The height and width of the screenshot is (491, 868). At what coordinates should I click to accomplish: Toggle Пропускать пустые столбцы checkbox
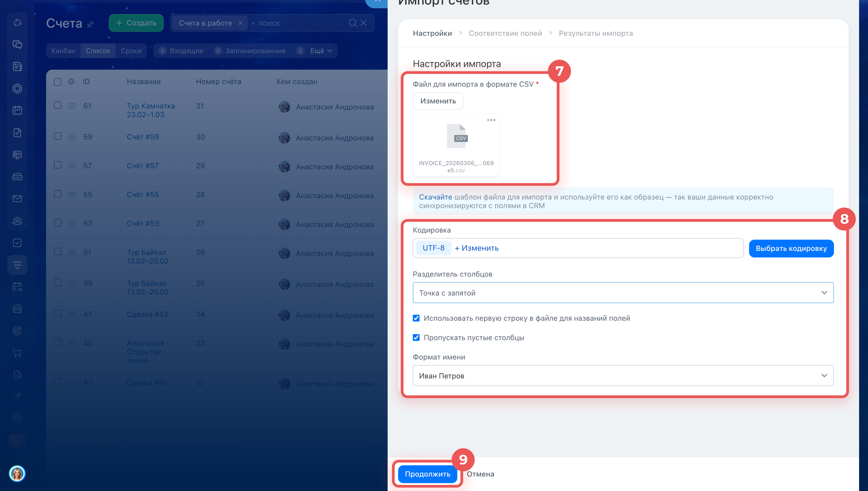pos(416,338)
